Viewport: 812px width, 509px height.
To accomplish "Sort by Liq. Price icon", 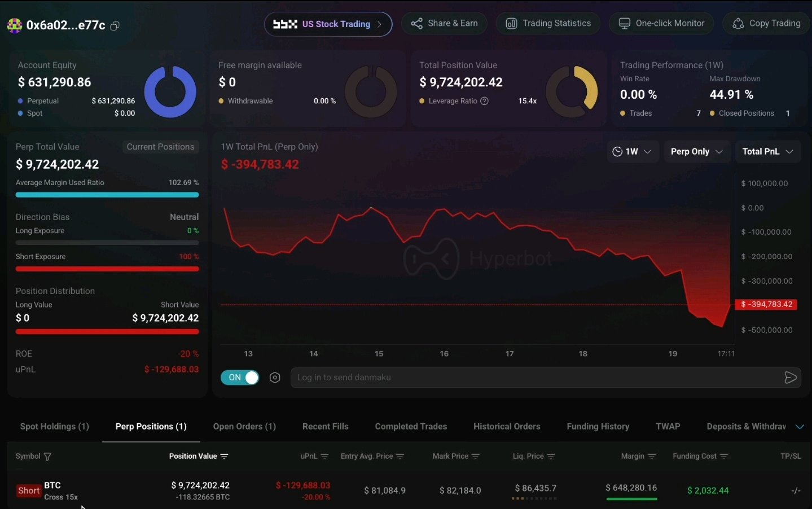I will click(551, 457).
